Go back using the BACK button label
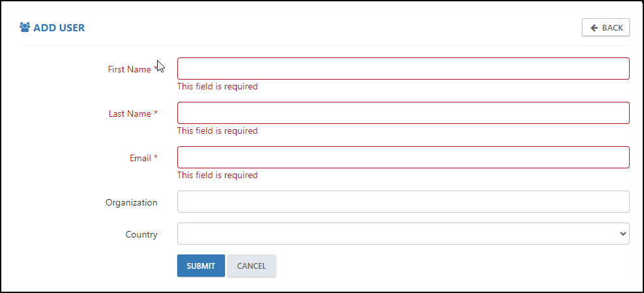This screenshot has width=644, height=293. 612,27
